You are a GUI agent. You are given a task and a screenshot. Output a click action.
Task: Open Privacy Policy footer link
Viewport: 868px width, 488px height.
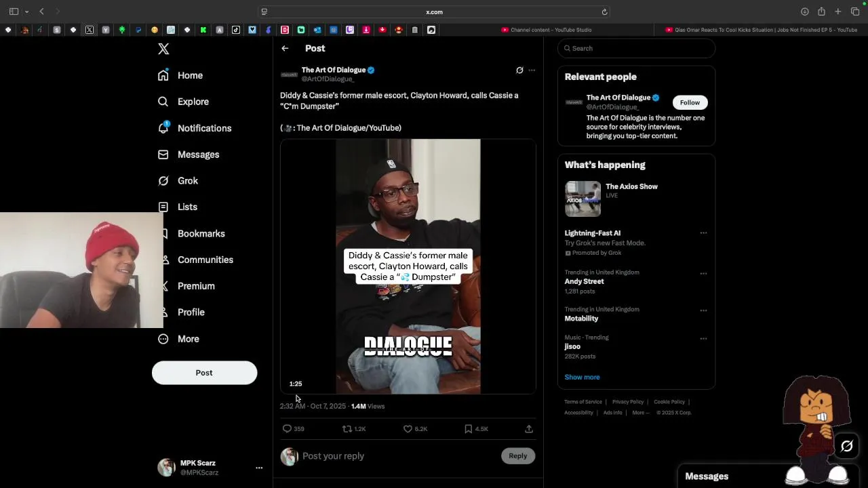[628, 402]
